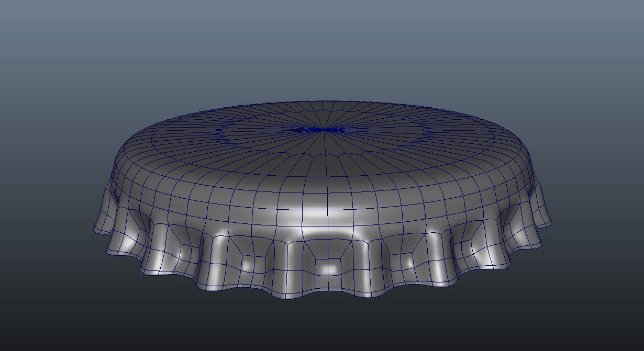The image size is (644, 351).
Task: Select the leftmost tip of the crimped skirt
Action: [94, 230]
